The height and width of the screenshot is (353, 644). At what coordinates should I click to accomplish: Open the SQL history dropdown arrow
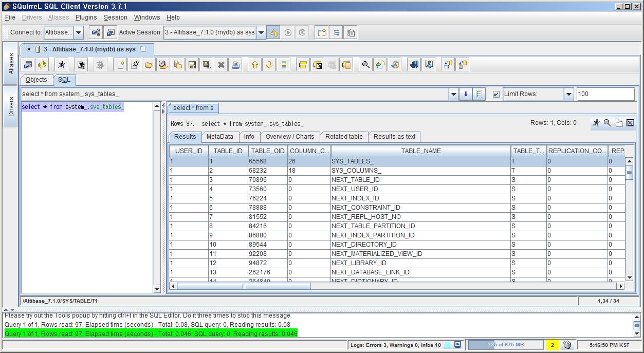pos(454,95)
